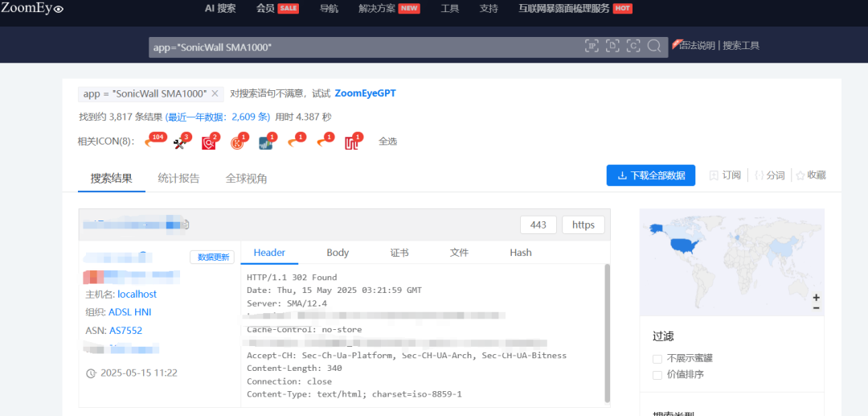Click the Content-Type: text/html line
Image resolution: width=868 pixels, height=416 pixels.
click(354, 394)
